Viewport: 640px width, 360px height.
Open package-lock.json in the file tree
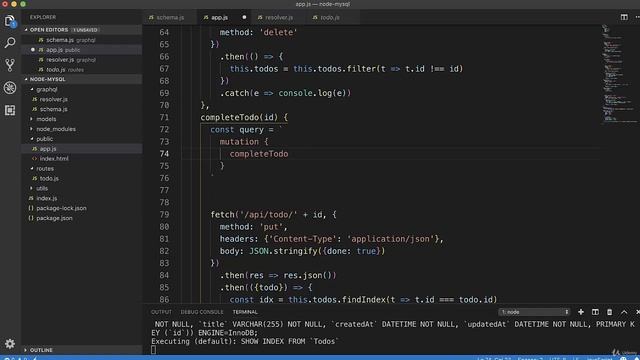[82, 208]
